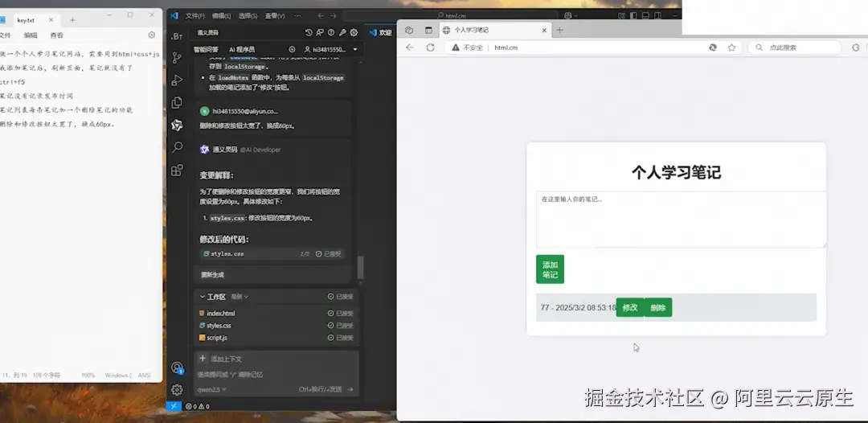Viewport: 868px width, 423px height.
Task: Open browser workspaces icon at tab strip start
Action: pyautogui.click(x=408, y=31)
